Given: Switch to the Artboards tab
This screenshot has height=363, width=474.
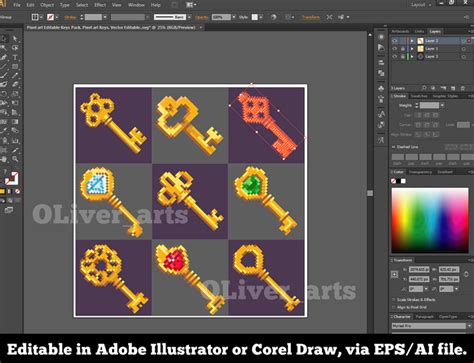Looking at the screenshot, I should click(x=400, y=31).
